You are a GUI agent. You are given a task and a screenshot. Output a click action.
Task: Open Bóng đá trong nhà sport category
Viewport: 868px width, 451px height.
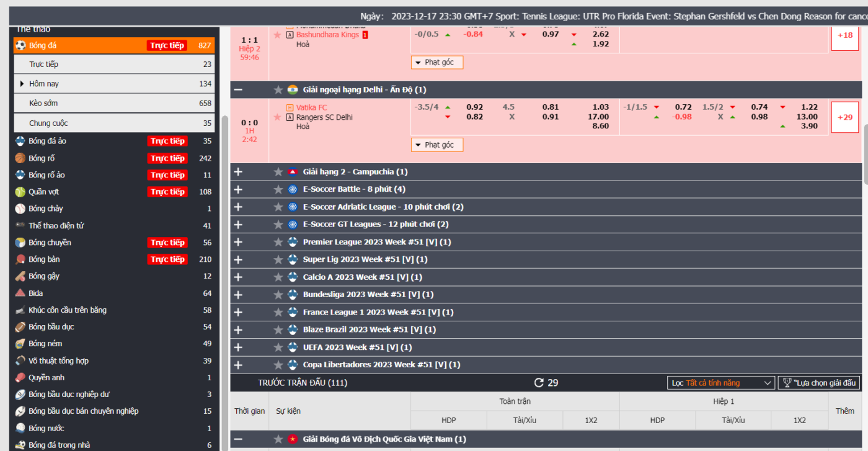tap(114, 445)
